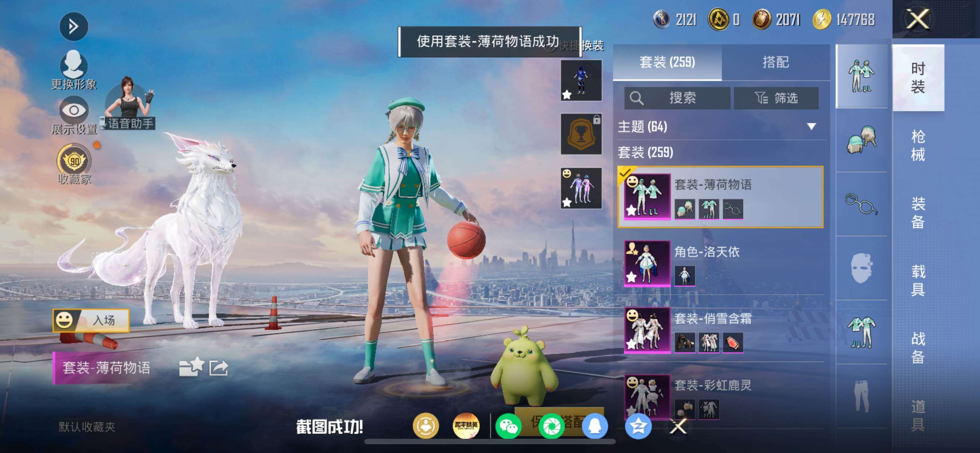Open the hat and hair category

pos(861,140)
